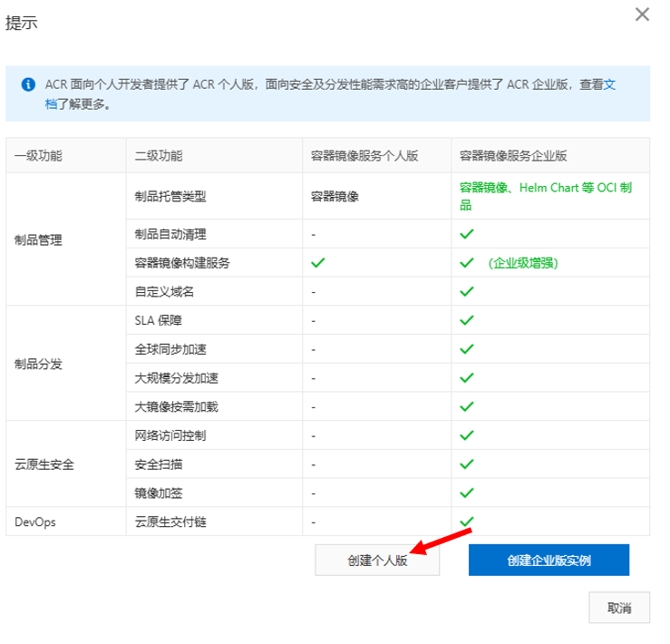The width and height of the screenshot is (670, 644).
Task: Click enterprise checkmark for 全球同步加速
Action: click(x=467, y=349)
